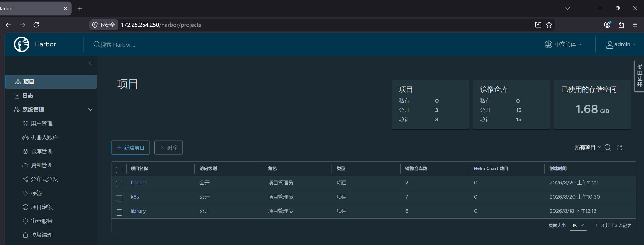This screenshot has width=644, height=245.
Task: Reload the browser page
Action: point(36,25)
